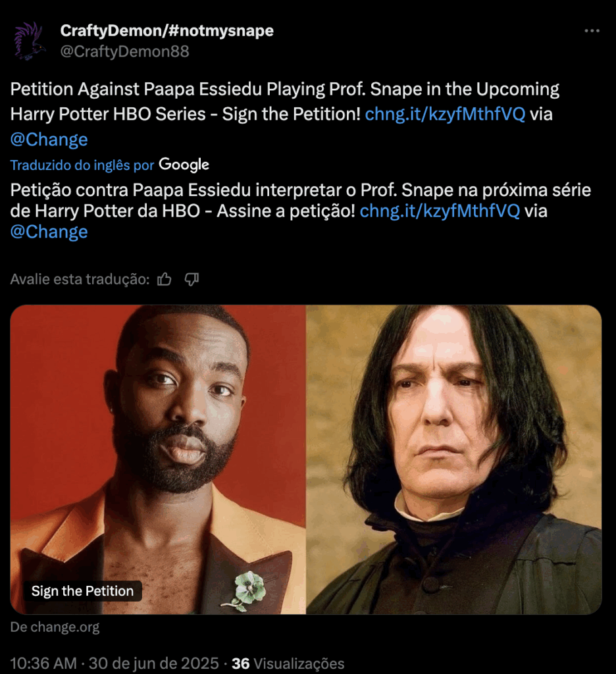Open chng.it link in the Portuguese translation
The image size is (616, 674).
coord(440,211)
